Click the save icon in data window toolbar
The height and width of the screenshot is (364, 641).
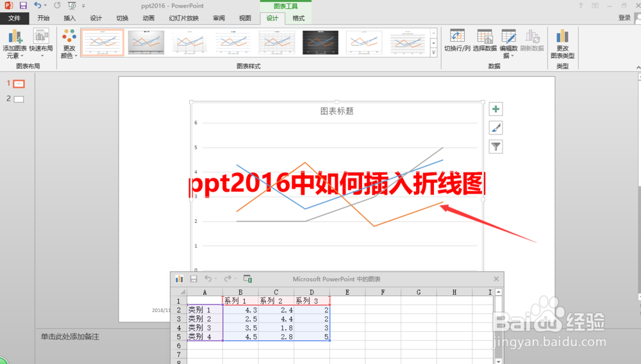(194, 279)
